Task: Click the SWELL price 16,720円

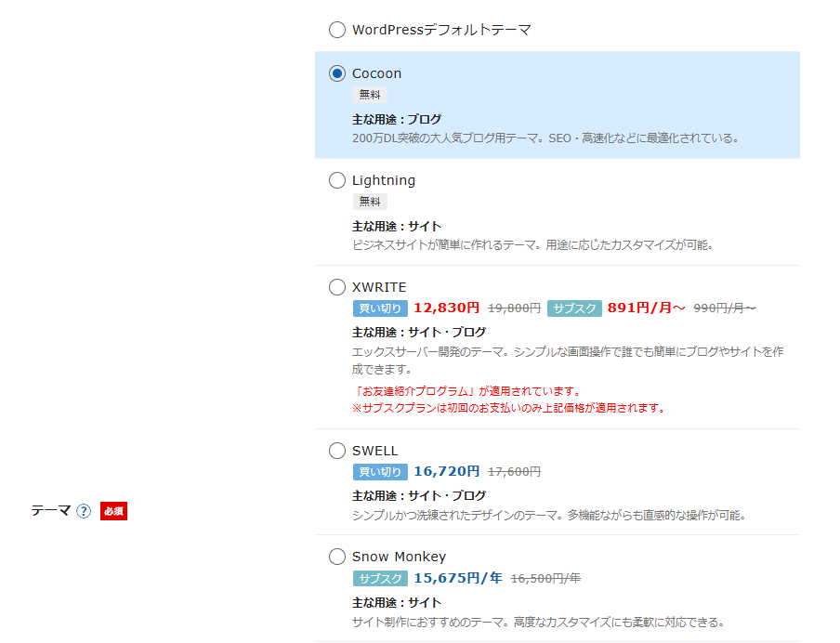Action: (447, 471)
